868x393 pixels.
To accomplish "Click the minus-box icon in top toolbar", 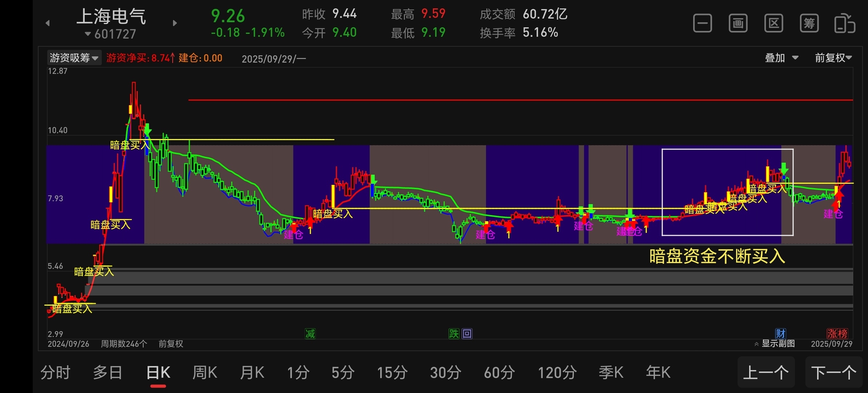I will (x=702, y=24).
